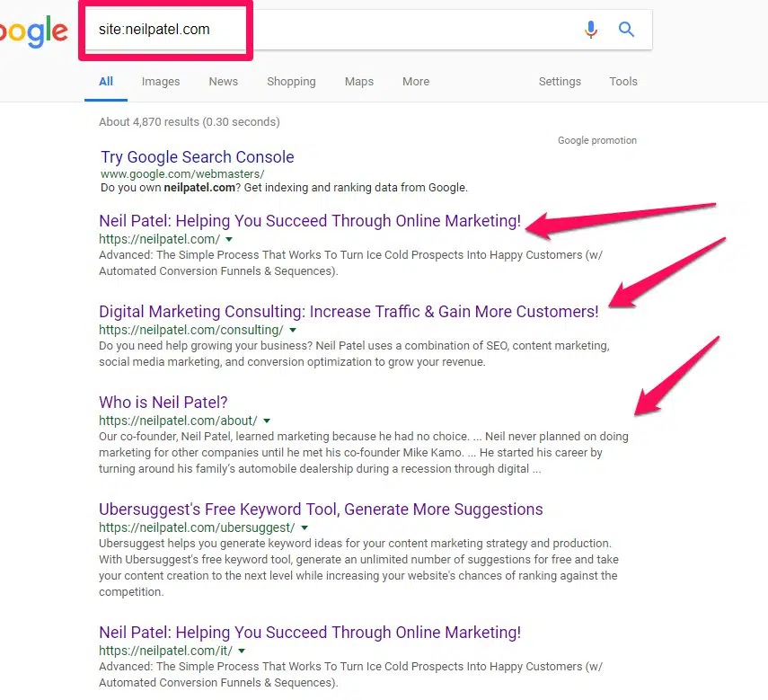768x700 pixels.
Task: Click the https://neilpatel.com/it/ URL text
Action: [x=165, y=651]
